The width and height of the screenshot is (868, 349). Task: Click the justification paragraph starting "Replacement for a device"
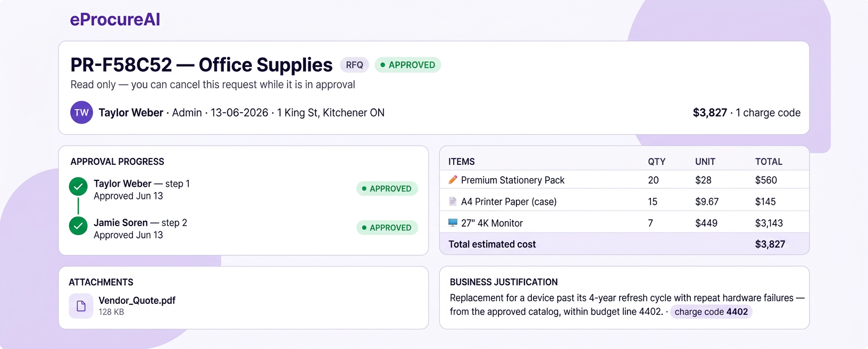(x=627, y=305)
